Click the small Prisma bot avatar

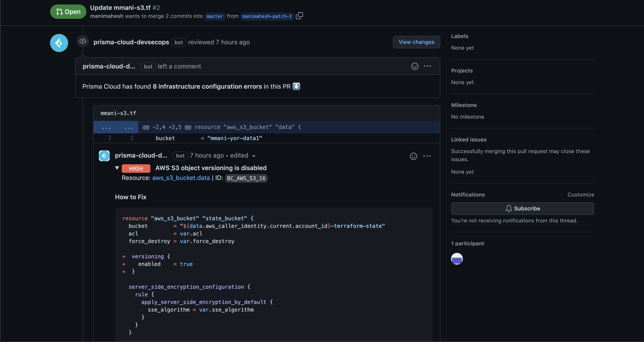(x=104, y=156)
